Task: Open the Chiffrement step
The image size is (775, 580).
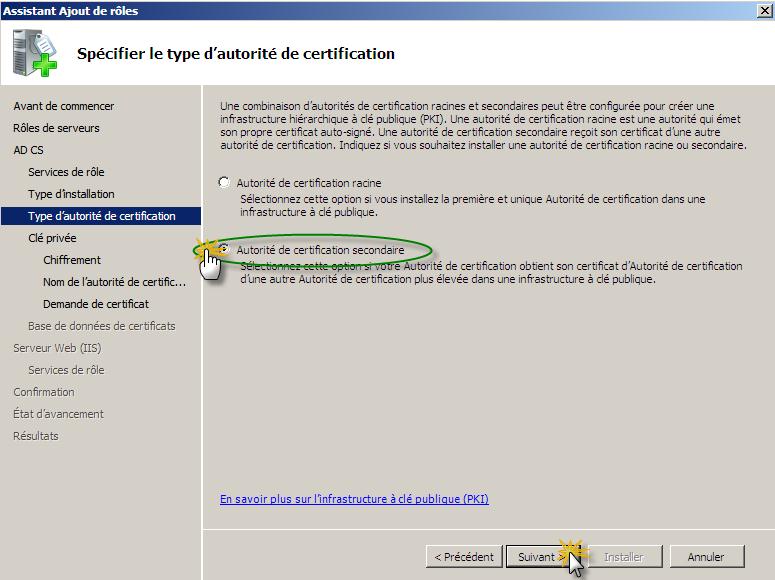Action: (72, 260)
